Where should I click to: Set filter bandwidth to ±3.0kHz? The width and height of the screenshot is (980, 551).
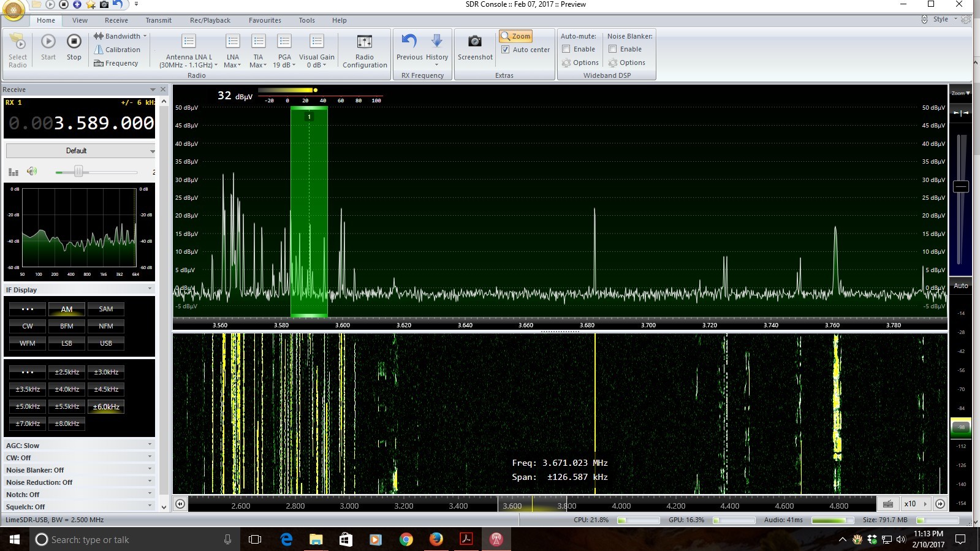click(x=105, y=372)
